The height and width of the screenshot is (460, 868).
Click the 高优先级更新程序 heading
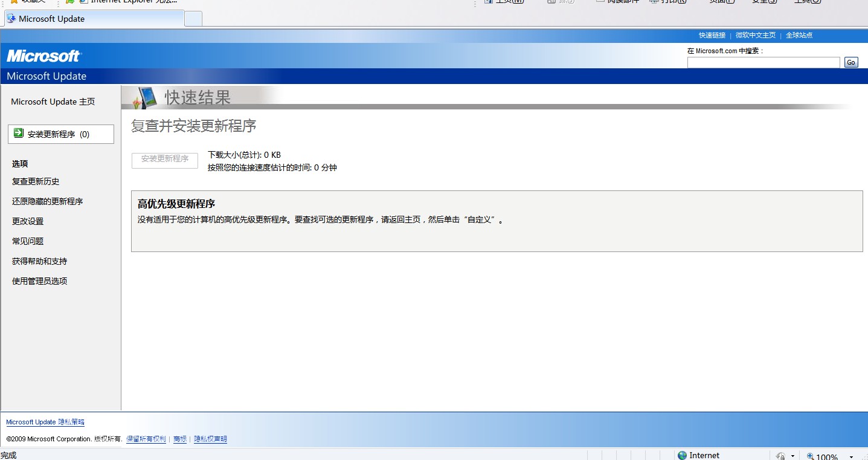tap(176, 204)
